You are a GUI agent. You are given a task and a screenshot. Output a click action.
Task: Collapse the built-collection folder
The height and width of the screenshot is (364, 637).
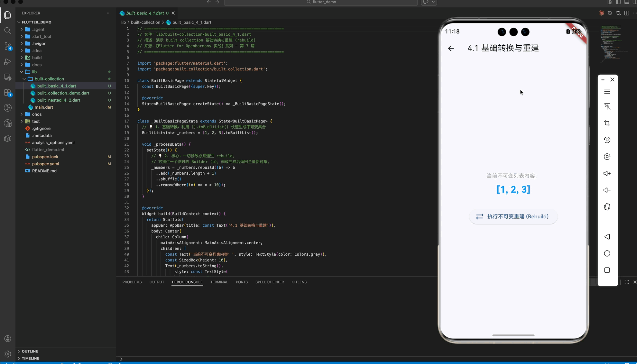[x=49, y=79]
